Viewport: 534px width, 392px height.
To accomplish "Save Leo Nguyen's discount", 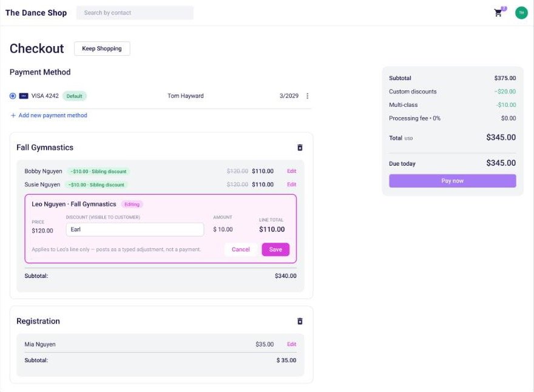I will [x=275, y=249].
